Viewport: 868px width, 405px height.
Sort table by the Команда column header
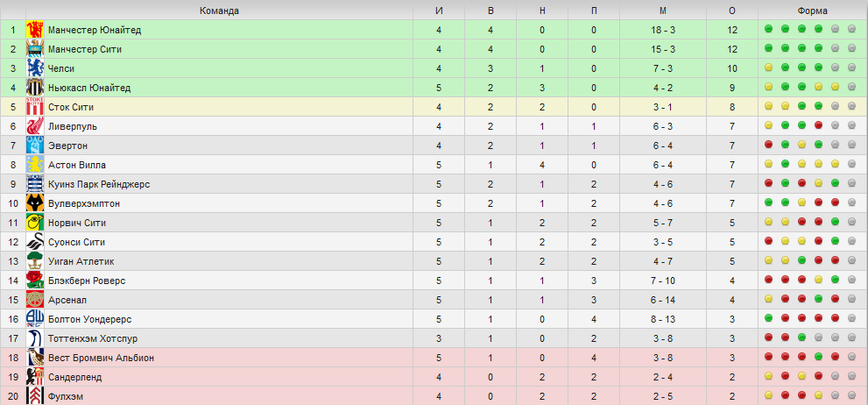point(219,11)
